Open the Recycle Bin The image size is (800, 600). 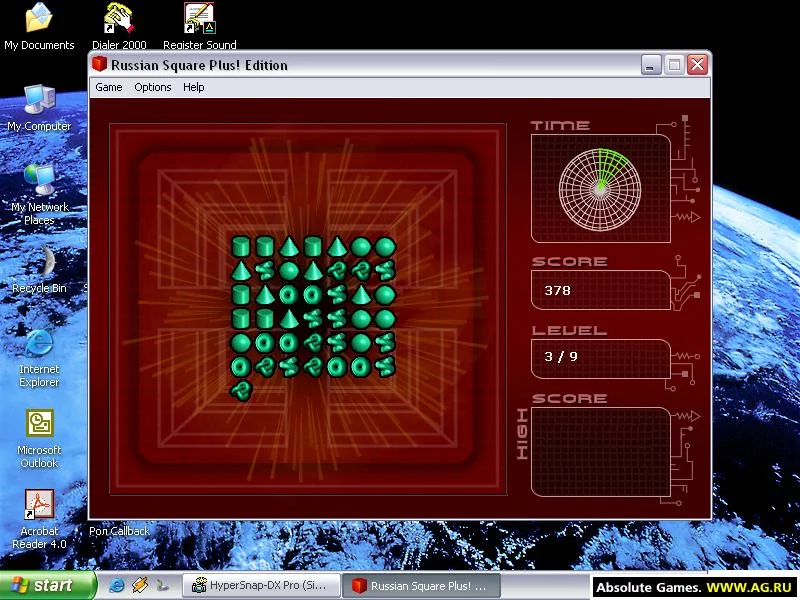click(x=39, y=269)
